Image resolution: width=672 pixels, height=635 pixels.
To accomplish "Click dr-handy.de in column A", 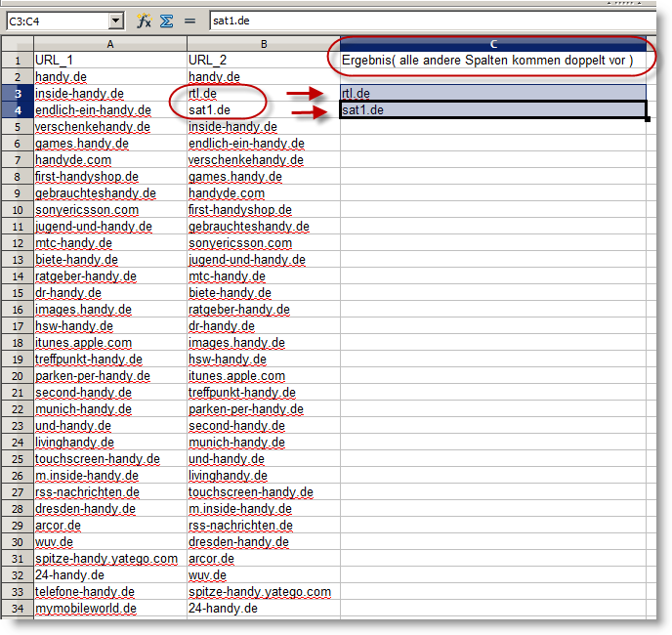I will point(110,293).
